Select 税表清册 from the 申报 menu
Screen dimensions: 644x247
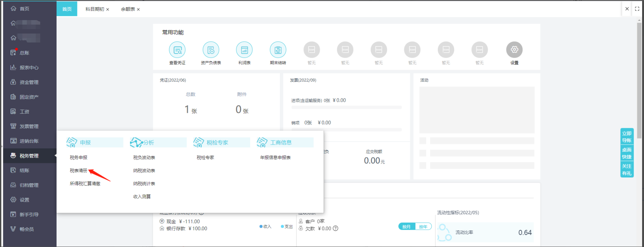(x=79, y=171)
